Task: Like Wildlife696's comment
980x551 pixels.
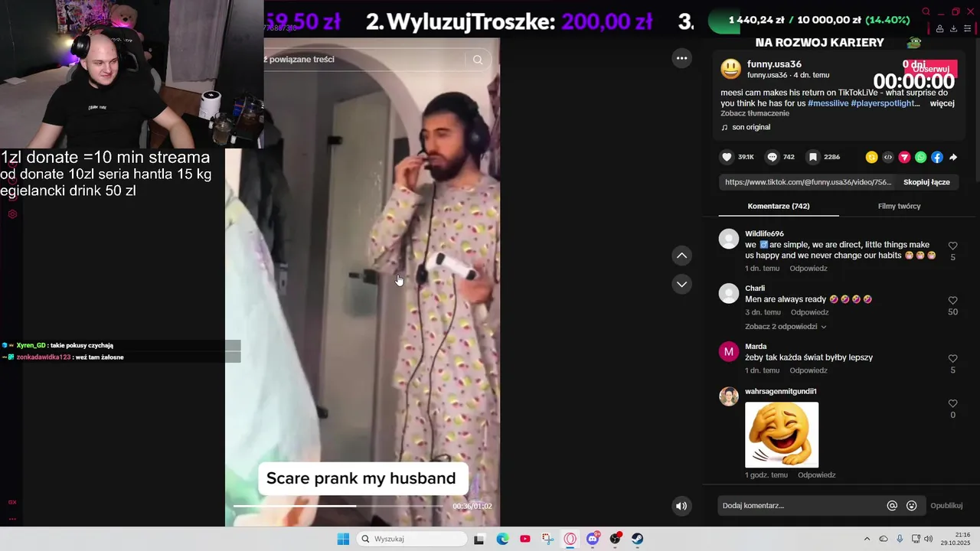Action: [x=952, y=246]
